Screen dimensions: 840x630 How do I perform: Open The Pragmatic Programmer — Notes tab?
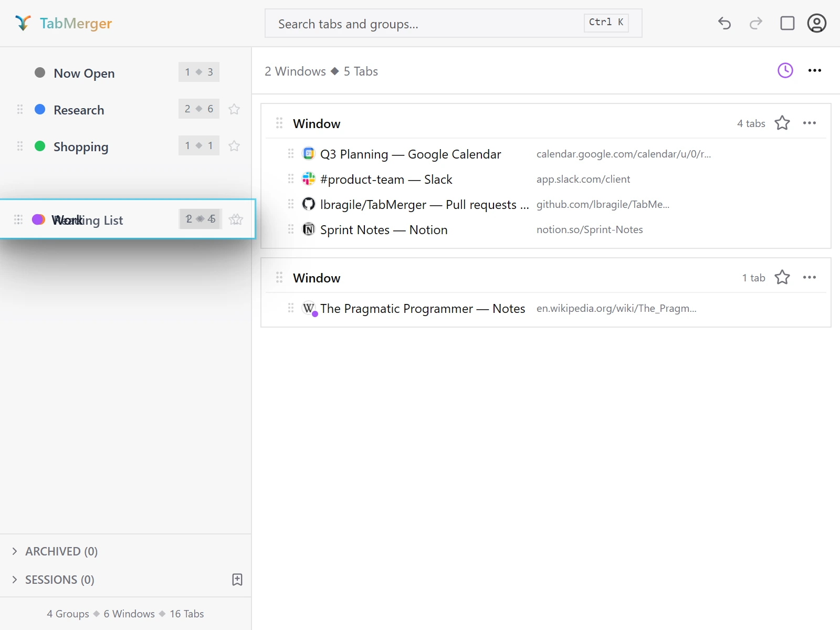tap(423, 308)
